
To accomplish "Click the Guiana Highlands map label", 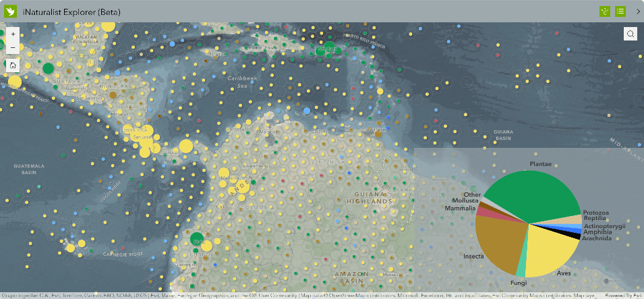I will click(x=369, y=198).
